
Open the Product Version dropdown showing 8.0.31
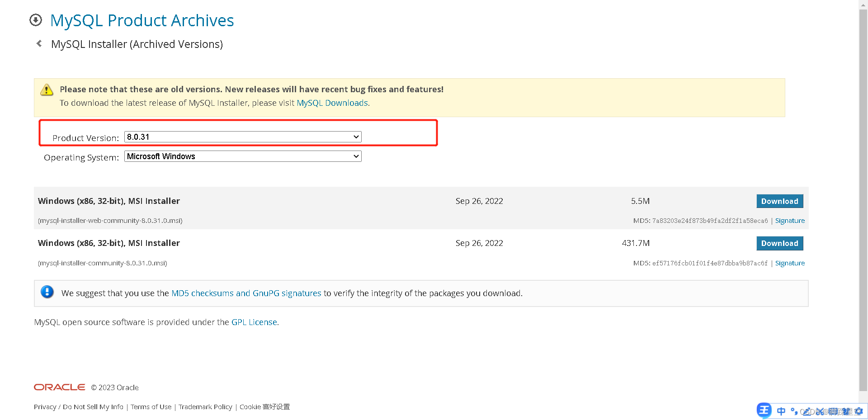point(243,137)
